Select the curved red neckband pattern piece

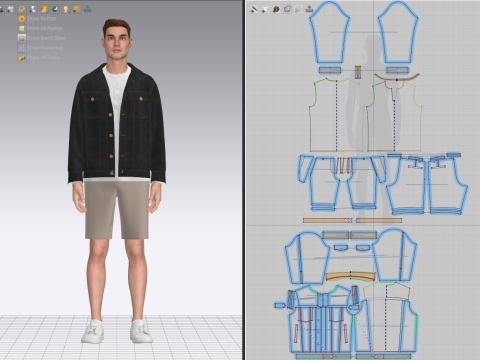(x=397, y=78)
